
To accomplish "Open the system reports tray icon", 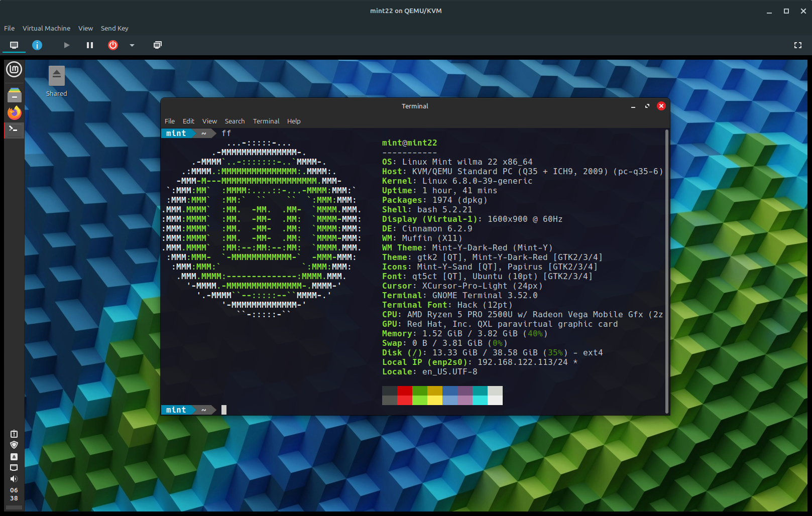I will [14, 434].
